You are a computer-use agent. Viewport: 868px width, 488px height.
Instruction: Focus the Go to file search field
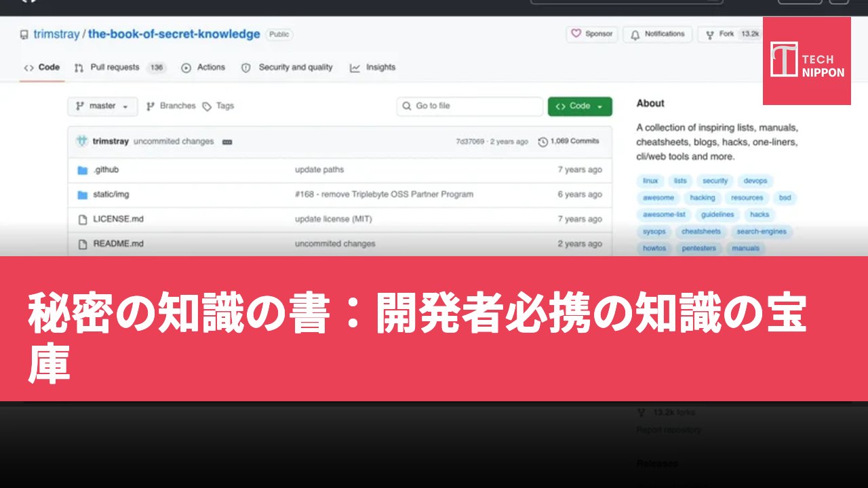pyautogui.click(x=470, y=106)
